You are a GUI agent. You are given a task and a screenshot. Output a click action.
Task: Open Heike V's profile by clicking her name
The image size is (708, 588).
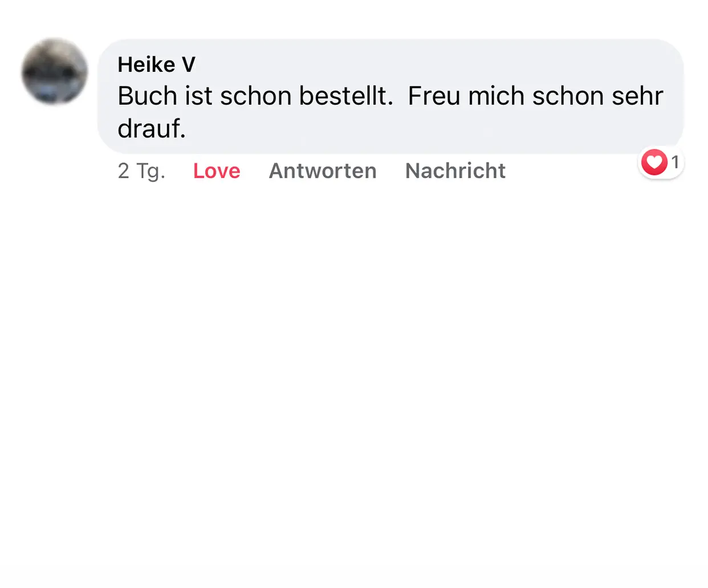click(x=157, y=64)
